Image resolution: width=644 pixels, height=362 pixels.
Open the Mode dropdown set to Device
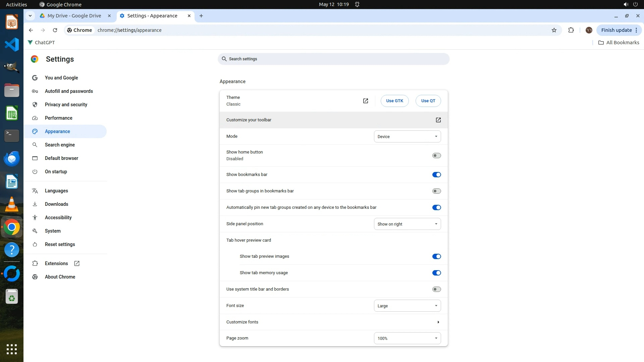point(407,136)
